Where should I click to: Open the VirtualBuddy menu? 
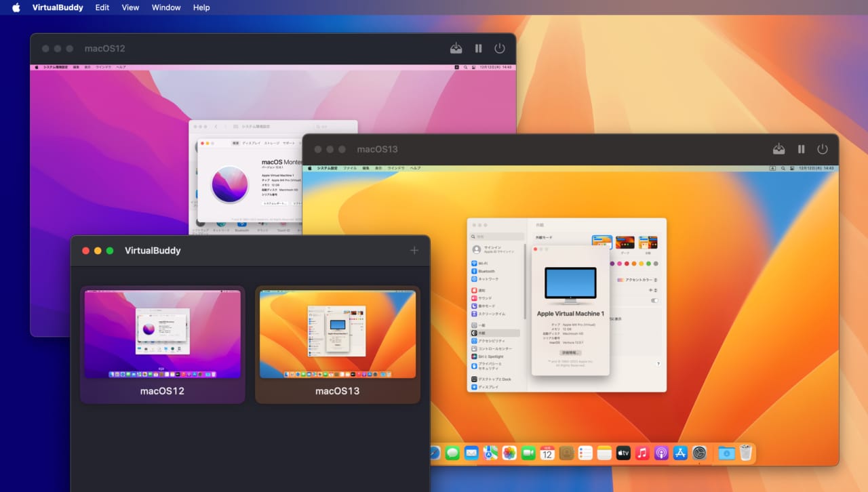coord(58,7)
